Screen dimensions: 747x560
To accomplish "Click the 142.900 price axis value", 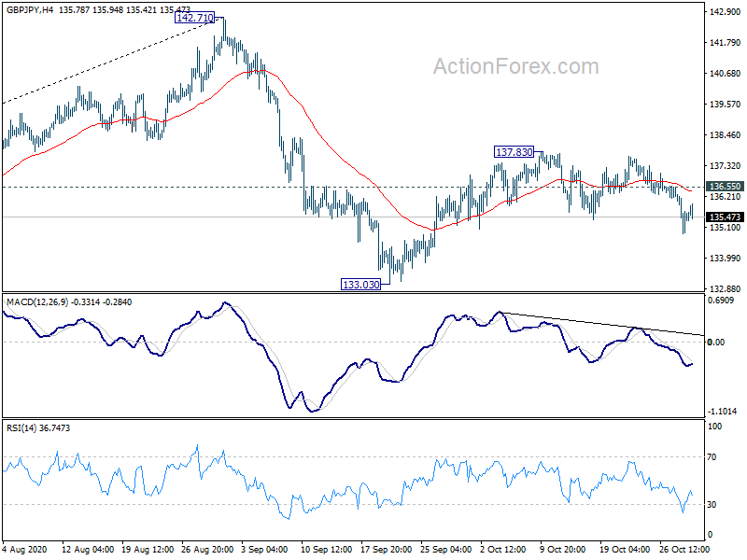I will coord(726,12).
